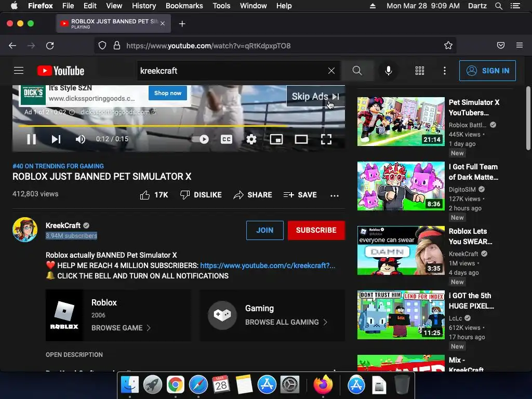Toggle closed captions CC button
This screenshot has height=399, width=532.
coord(227,139)
